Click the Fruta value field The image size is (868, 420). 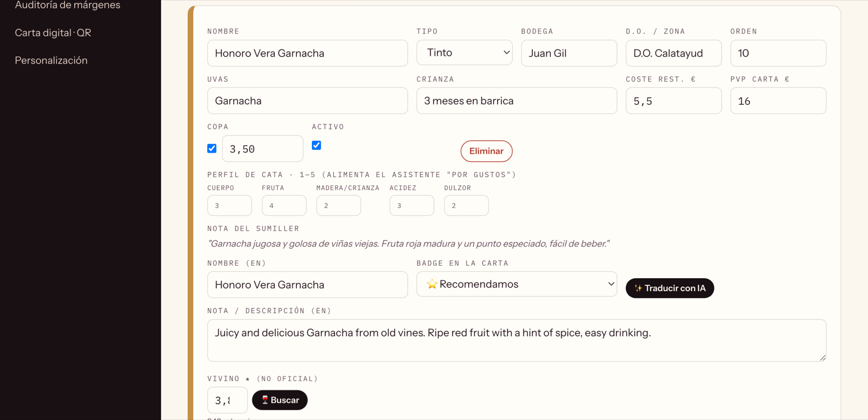[x=284, y=205]
